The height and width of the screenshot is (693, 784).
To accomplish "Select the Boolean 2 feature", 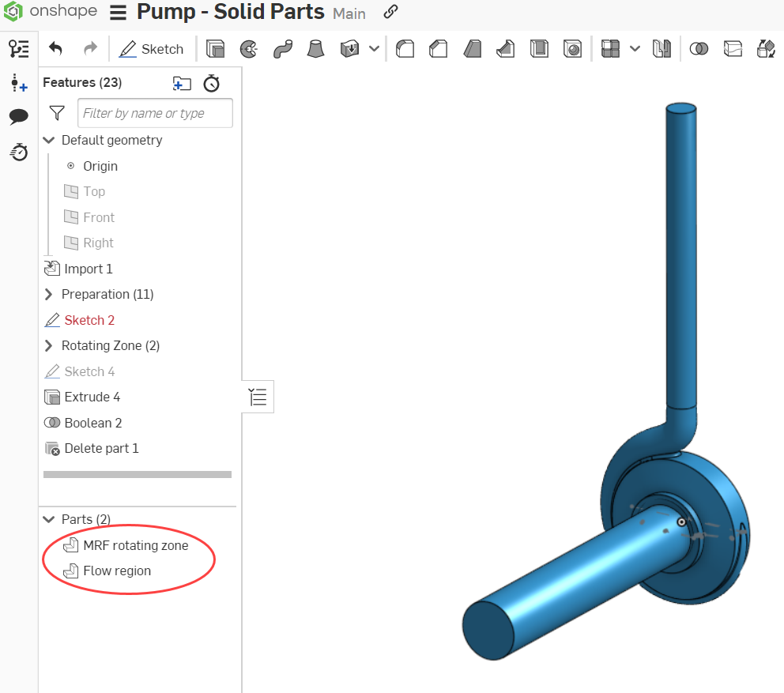I will pyautogui.click(x=93, y=423).
